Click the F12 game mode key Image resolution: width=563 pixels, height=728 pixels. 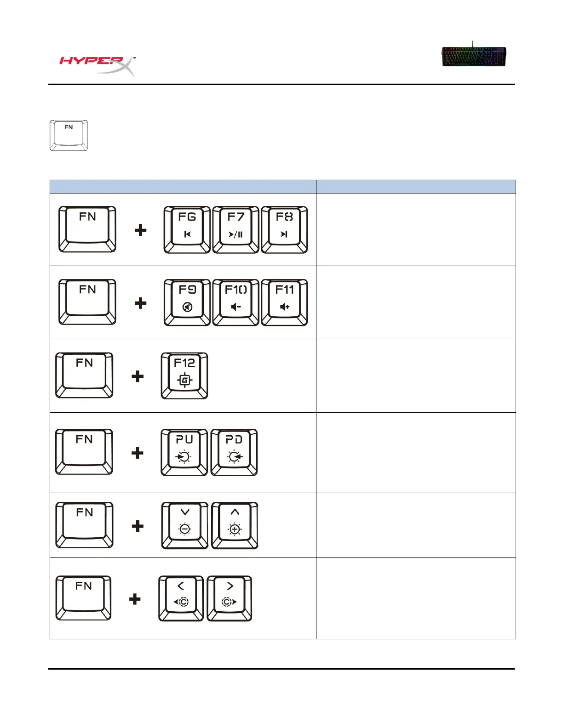184,376
